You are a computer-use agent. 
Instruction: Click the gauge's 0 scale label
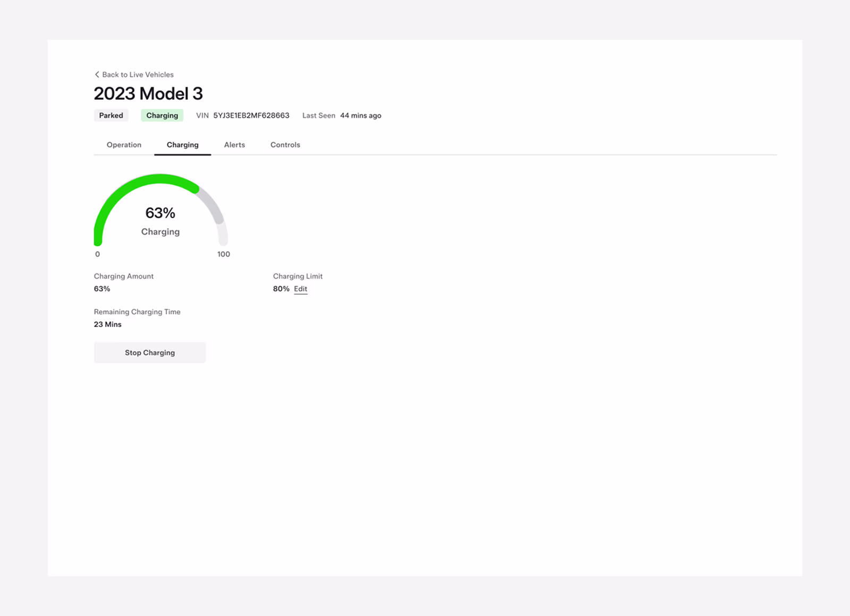98,254
